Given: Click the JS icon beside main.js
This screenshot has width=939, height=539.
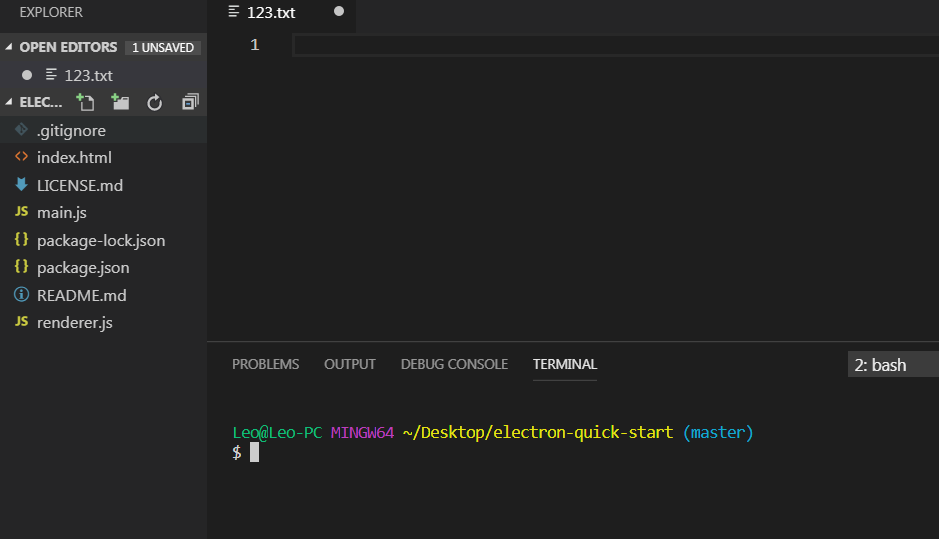Looking at the screenshot, I should tap(22, 211).
